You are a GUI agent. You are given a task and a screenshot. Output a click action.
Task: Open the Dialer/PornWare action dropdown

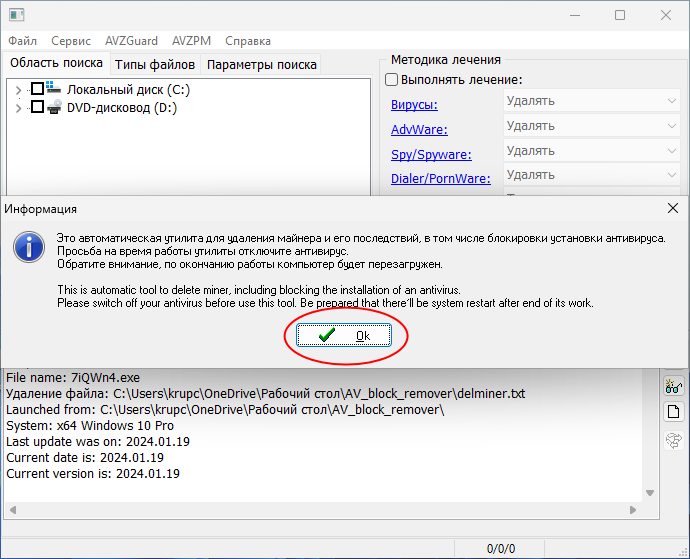[x=591, y=175]
